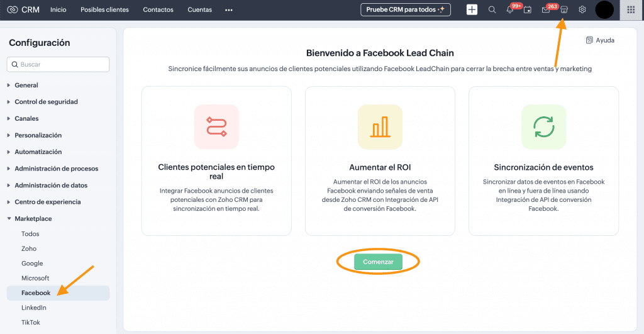
Task: Select Facebook under Marketplace
Action: (x=58, y=293)
